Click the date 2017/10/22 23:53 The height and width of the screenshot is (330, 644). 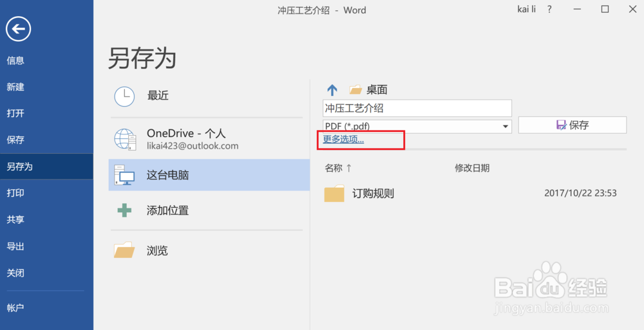tap(580, 193)
